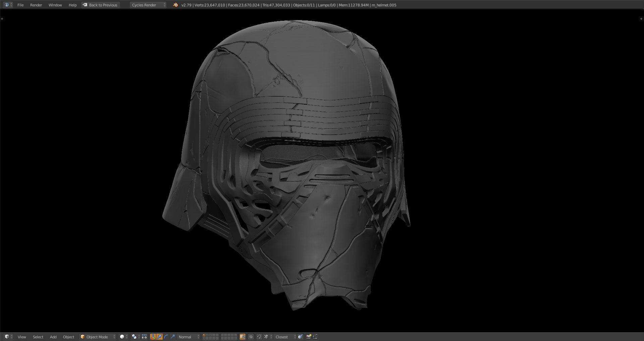Viewport: 644px width, 341px height.
Task: Click the Back to Previous button
Action: click(100, 5)
